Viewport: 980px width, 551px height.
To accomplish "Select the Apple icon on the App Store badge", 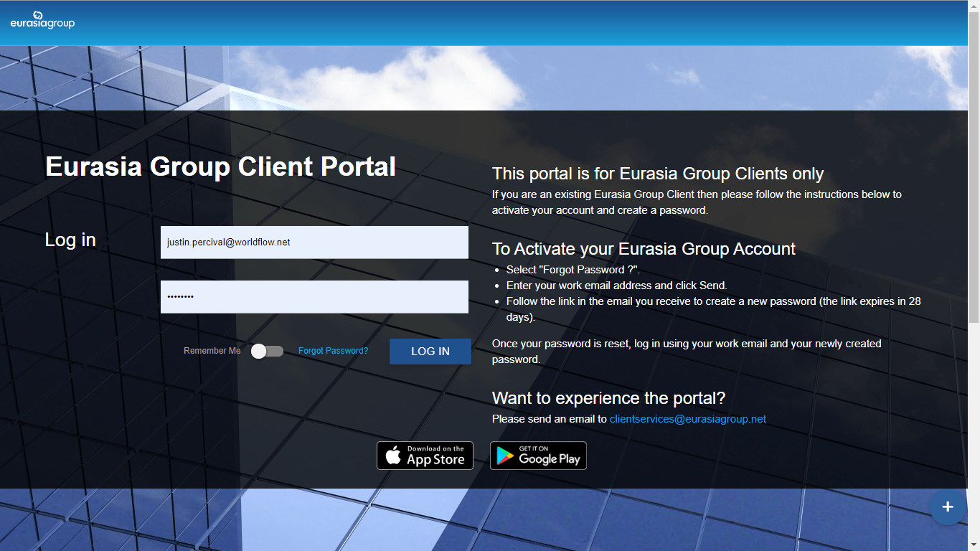I will point(392,455).
